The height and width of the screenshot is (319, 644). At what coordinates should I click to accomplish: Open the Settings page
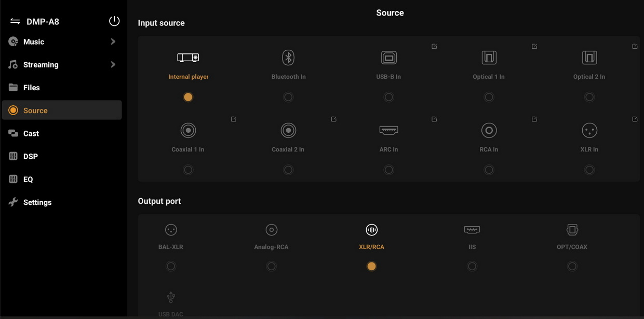(x=37, y=202)
